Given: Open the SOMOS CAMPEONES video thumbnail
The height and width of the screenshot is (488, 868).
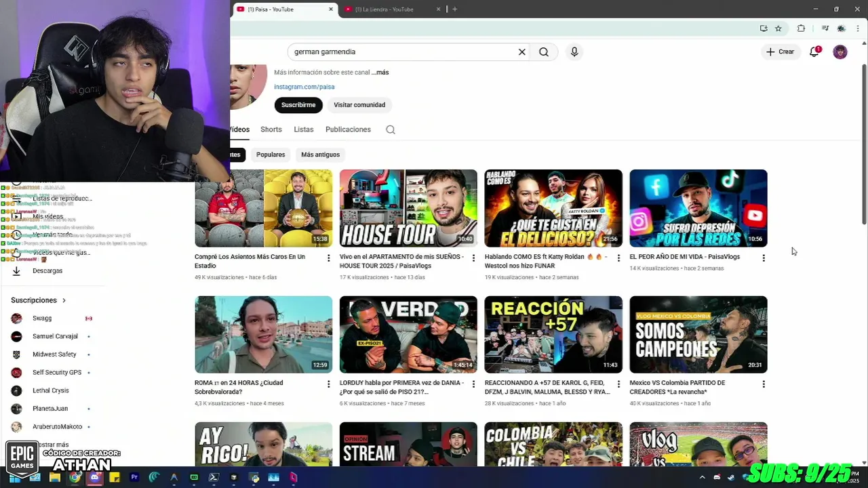Looking at the screenshot, I should pos(698,334).
